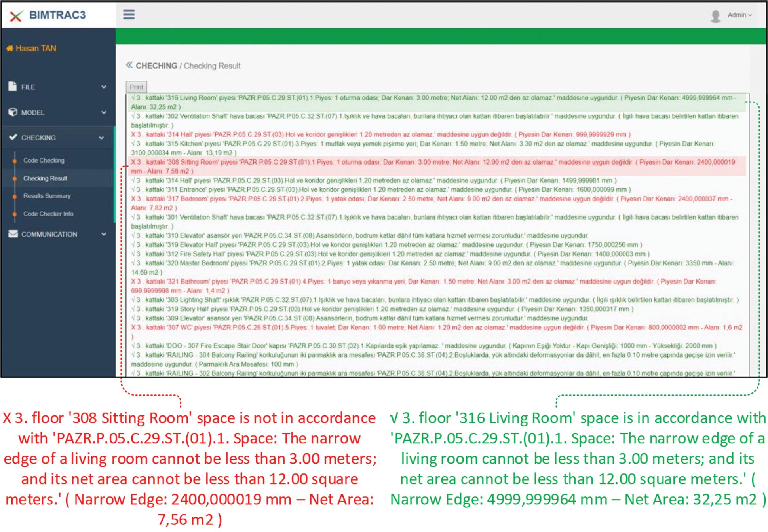Select the Results Summary submenu item

47,196
